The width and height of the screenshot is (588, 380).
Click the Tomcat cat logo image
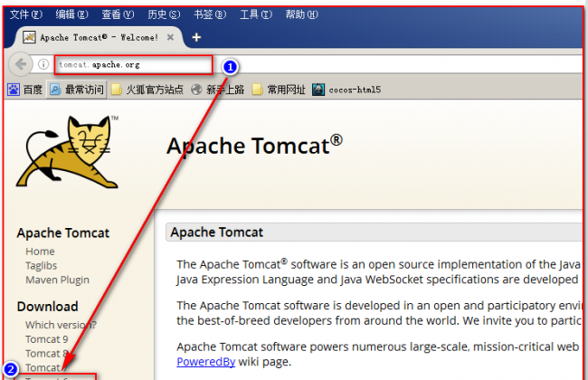(x=68, y=152)
